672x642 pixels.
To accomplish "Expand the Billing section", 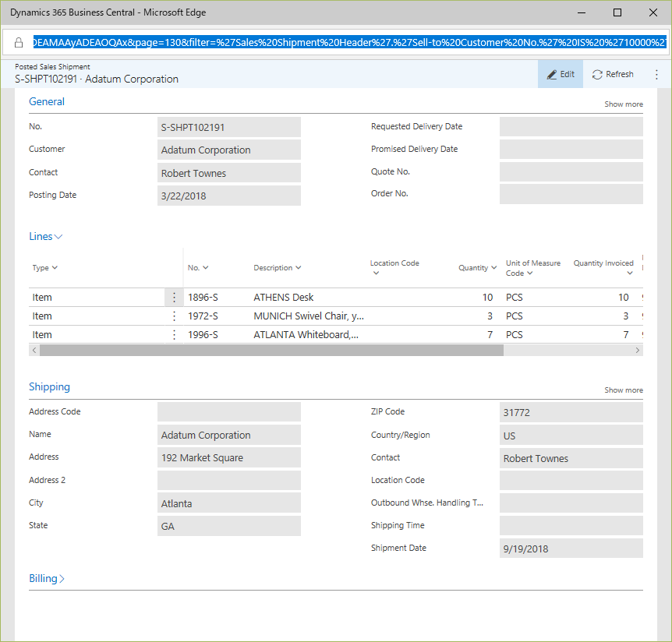I will coord(46,579).
